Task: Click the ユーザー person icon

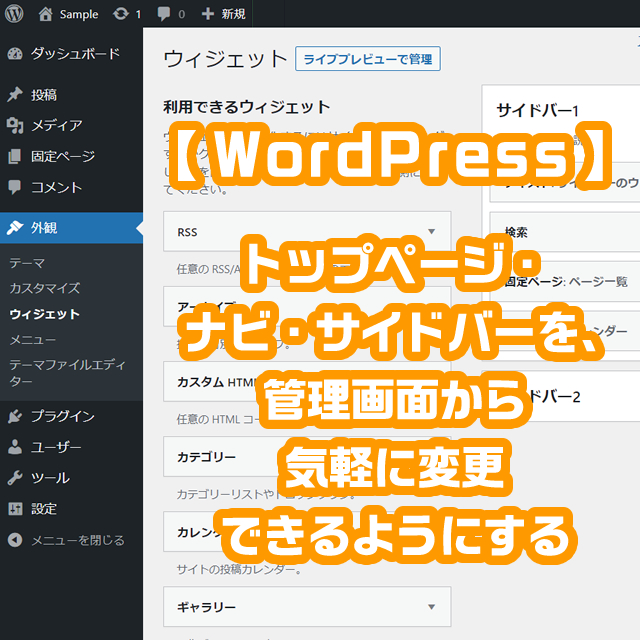Action: pyautogui.click(x=15, y=447)
